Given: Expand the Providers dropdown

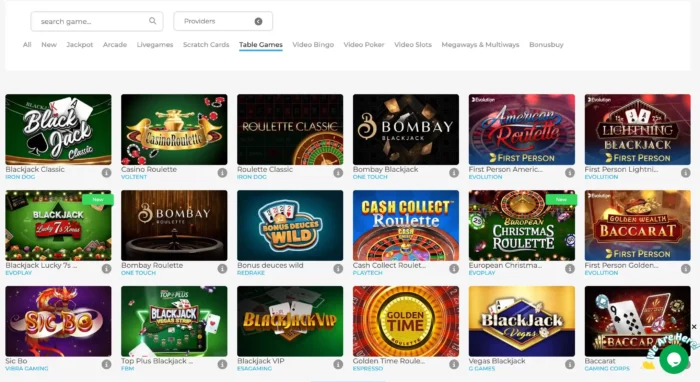Looking at the screenshot, I should pos(223,21).
